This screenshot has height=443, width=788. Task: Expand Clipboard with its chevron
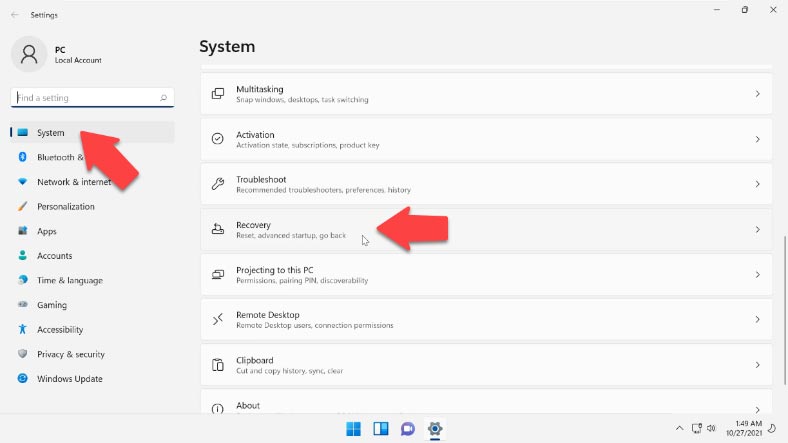pyautogui.click(x=757, y=365)
